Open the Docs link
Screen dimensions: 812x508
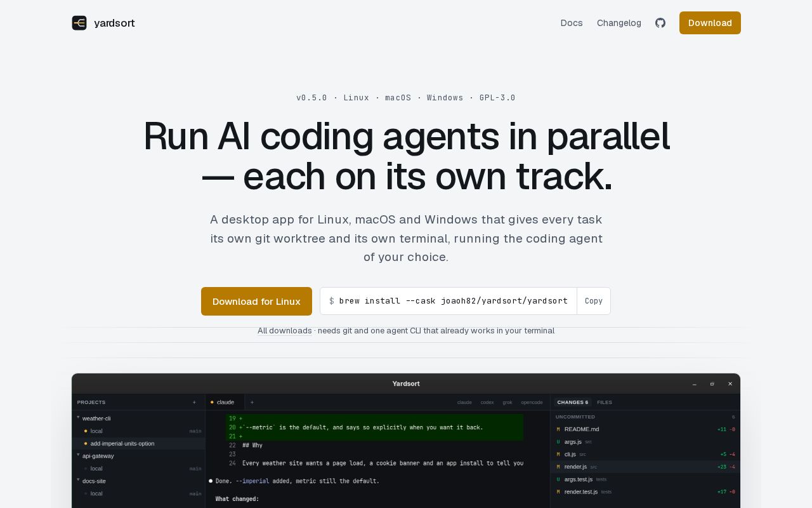click(572, 23)
